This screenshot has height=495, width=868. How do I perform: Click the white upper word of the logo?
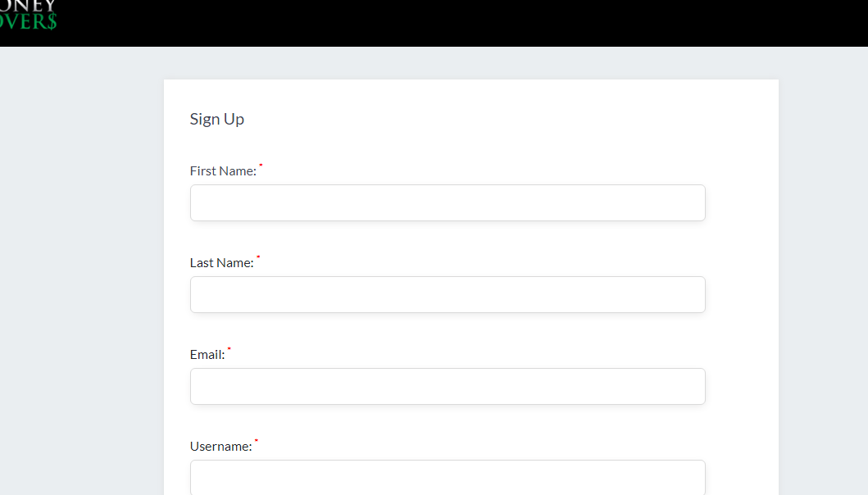tap(28, 6)
